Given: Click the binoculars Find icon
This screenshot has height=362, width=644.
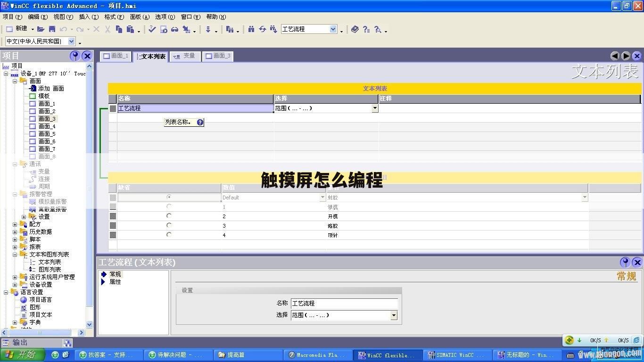Looking at the screenshot, I should pos(251,29).
